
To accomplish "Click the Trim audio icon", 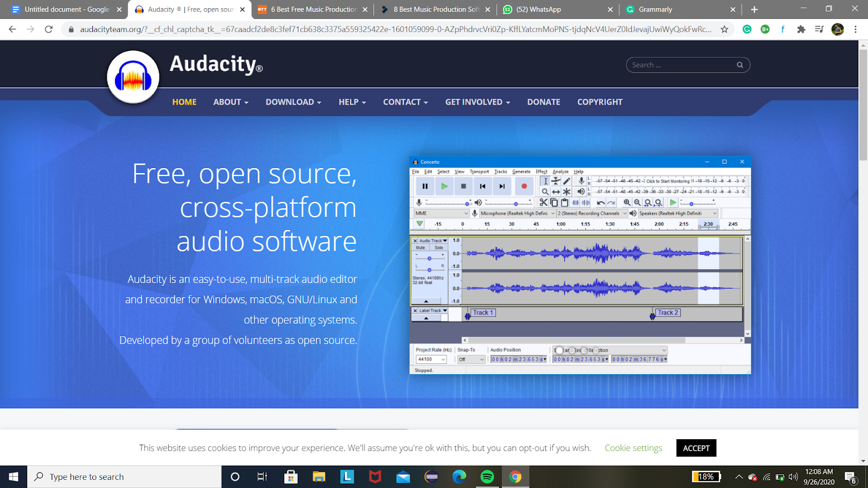I will point(576,202).
